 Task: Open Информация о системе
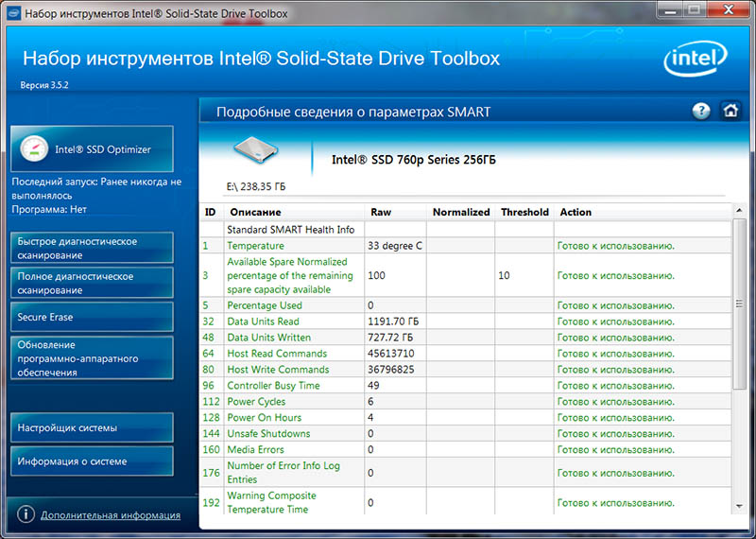[92, 461]
